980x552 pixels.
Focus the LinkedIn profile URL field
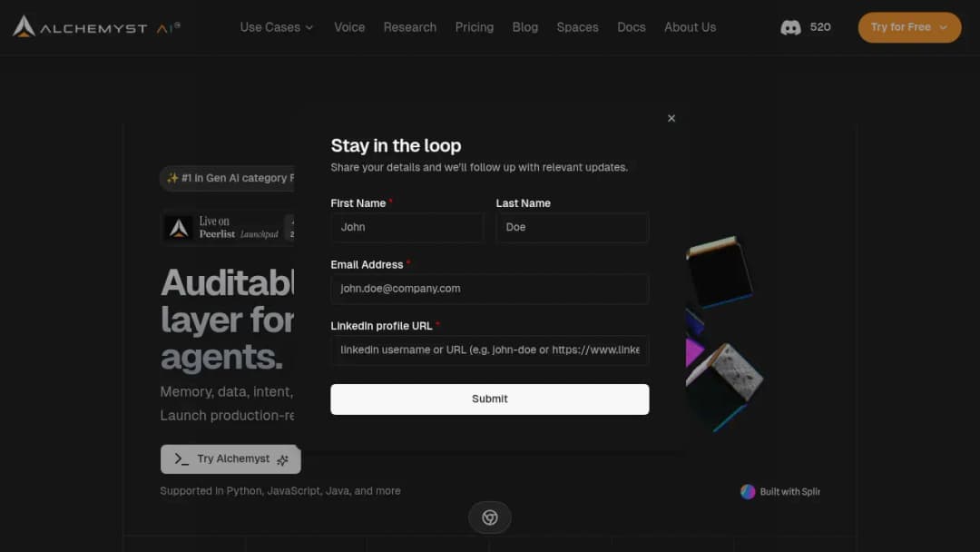tap(490, 350)
